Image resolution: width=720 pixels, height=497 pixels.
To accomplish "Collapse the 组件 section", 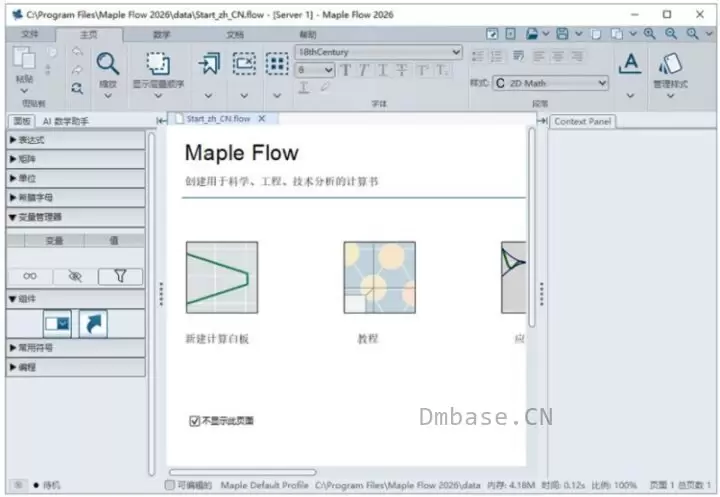I will point(76,299).
